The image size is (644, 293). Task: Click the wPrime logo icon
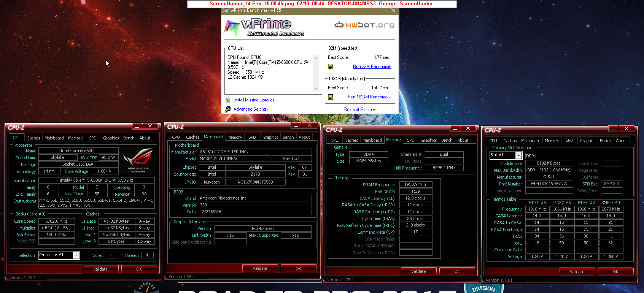click(232, 27)
